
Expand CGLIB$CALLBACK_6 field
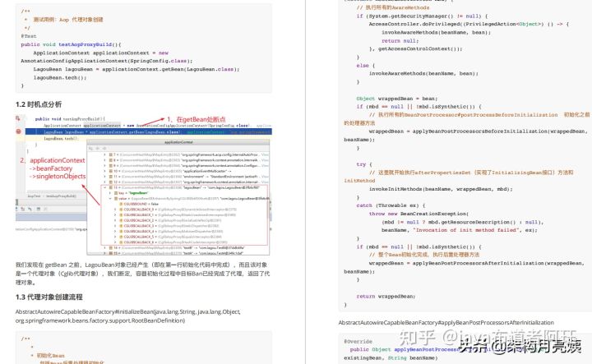pyautogui.click(x=115, y=242)
